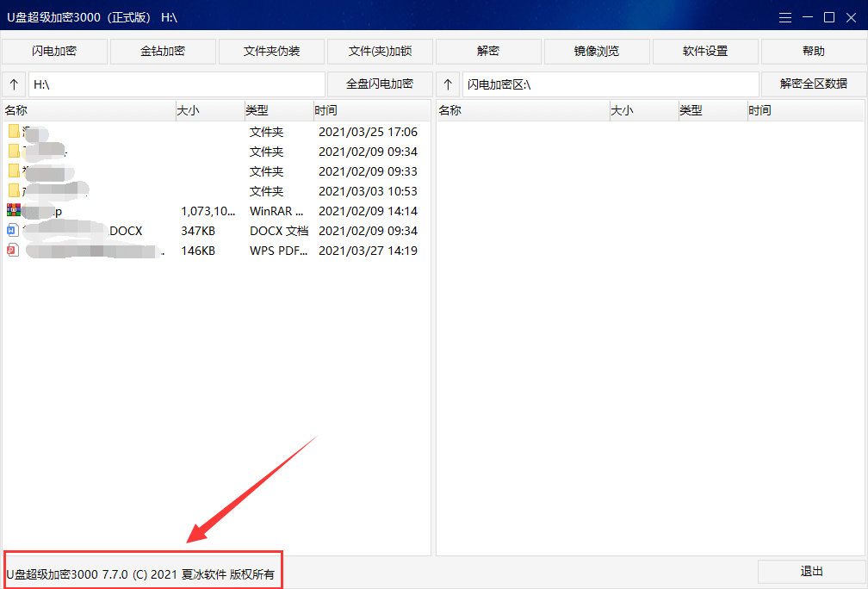Click the WinRAR ... type cell

coord(276,211)
